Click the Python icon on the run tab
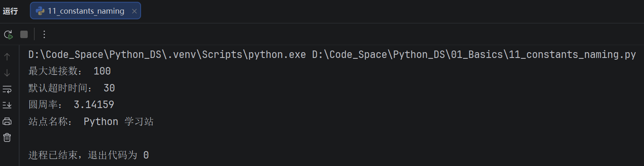The height and width of the screenshot is (166, 644). pos(40,11)
